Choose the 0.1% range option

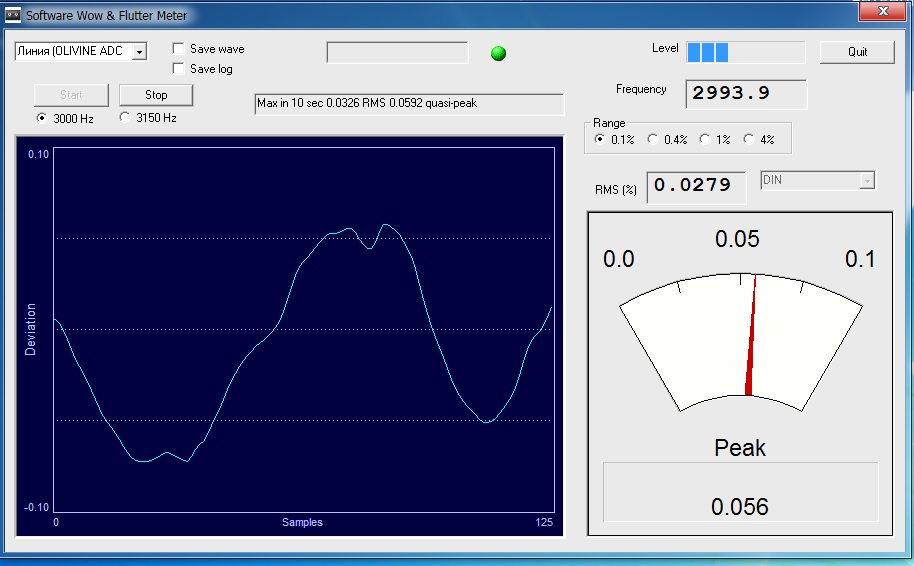pyautogui.click(x=599, y=139)
